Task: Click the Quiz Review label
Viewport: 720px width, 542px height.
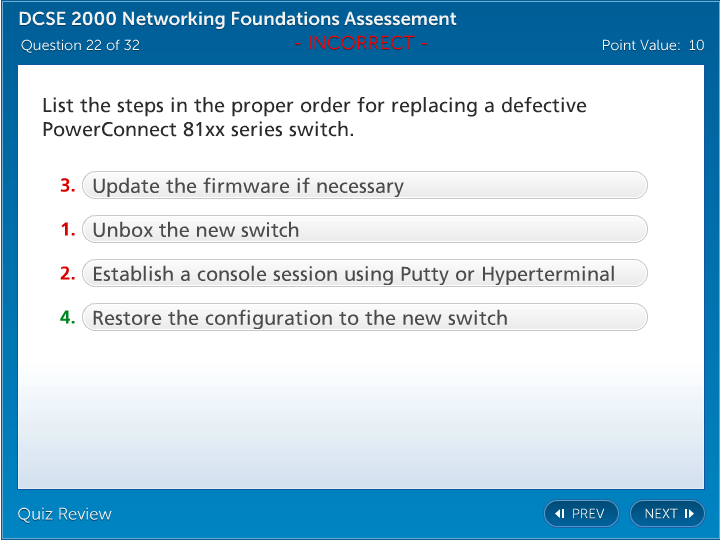Action: point(65,514)
